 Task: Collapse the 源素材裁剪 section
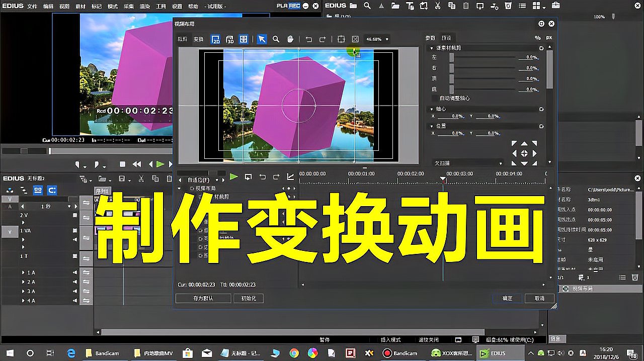(x=432, y=48)
